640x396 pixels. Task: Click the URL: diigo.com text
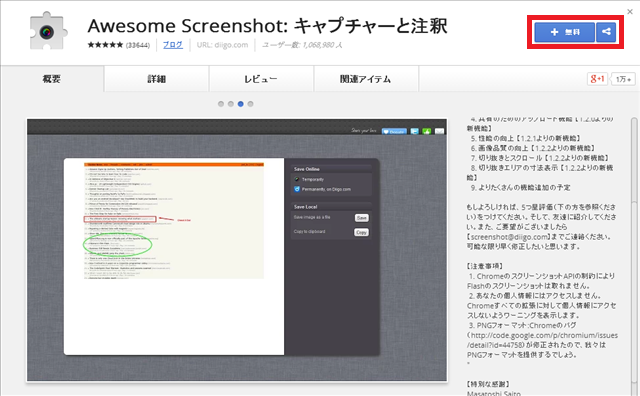[x=222, y=45]
